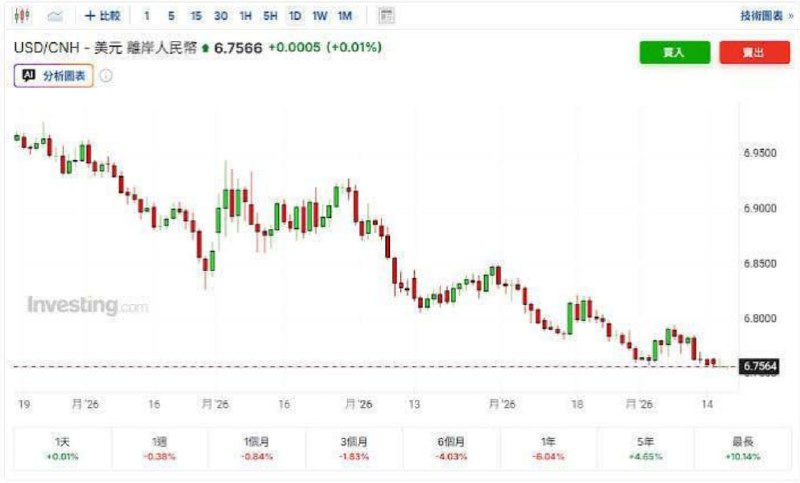Select the 1年 performance range
800x483 pixels.
coord(548,448)
